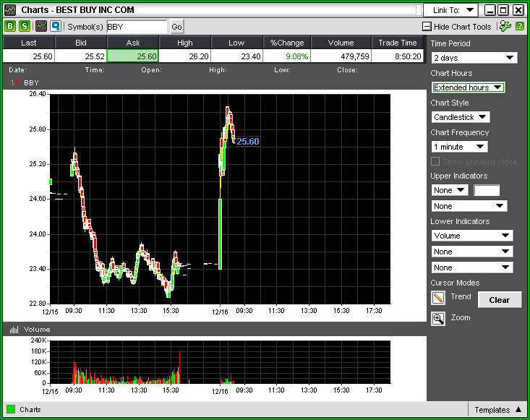Open the Time Period 2 days dropdown
This screenshot has height=420, width=530.
click(474, 58)
